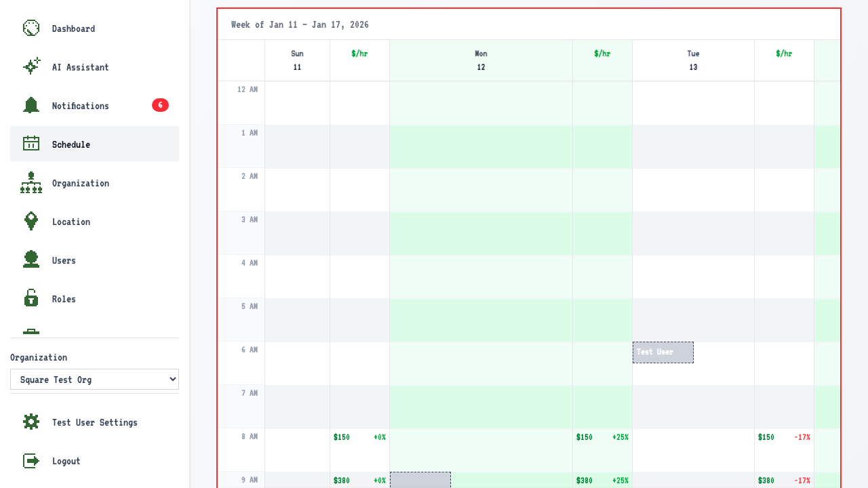Open Test User Settings link
Screen dimensions: 868x488
(94, 422)
